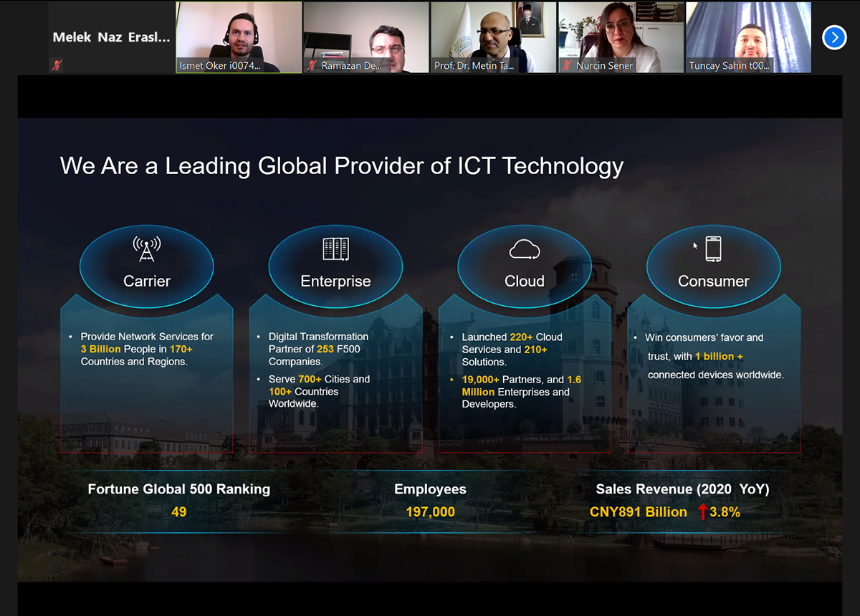Click muted mic icon under Melek Naz

tap(57, 65)
